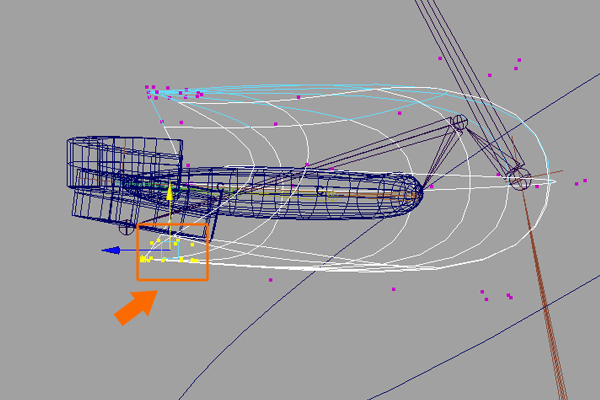The width and height of the screenshot is (600, 400).
Task: Grab the blue horizontal move-manipulator arrow
Action: click(x=111, y=250)
